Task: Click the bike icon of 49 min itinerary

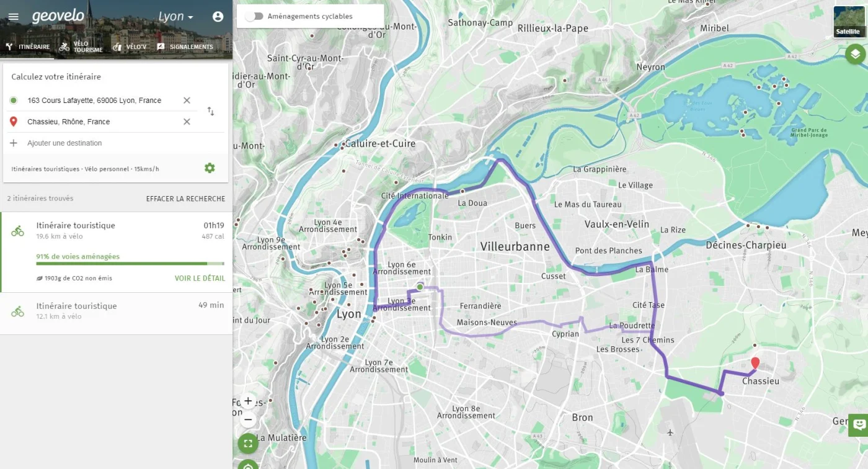Action: click(17, 311)
